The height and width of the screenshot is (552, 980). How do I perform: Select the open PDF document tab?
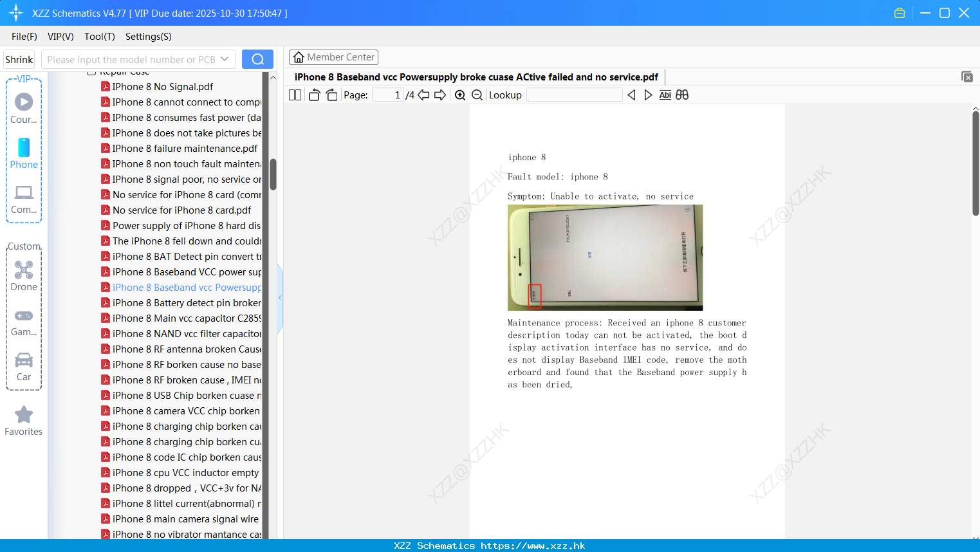point(476,77)
